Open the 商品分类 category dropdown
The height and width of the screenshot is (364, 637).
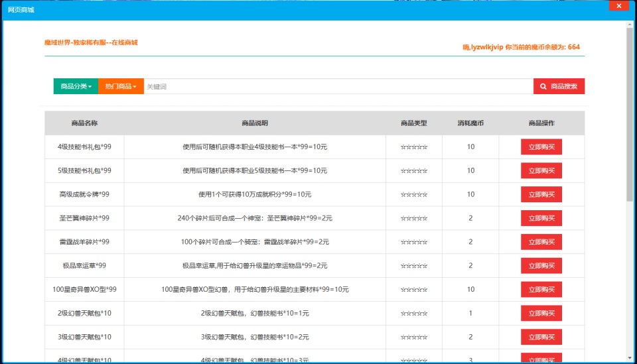(76, 86)
